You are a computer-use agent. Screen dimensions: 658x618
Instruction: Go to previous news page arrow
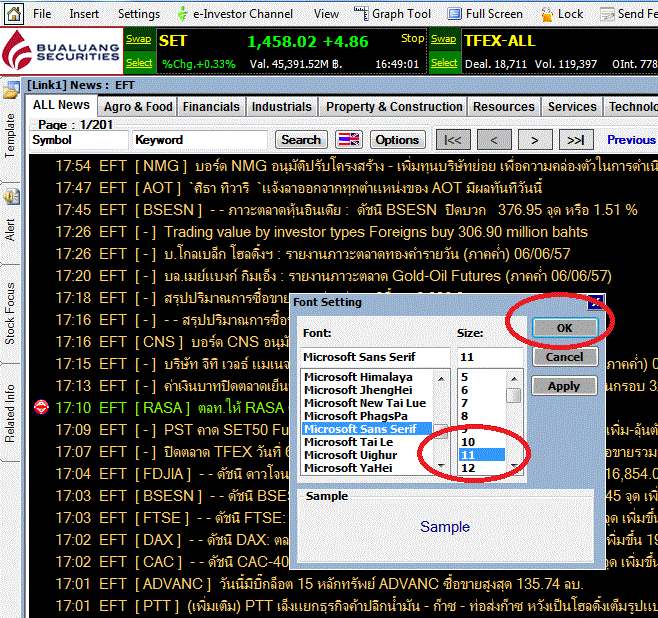click(494, 140)
